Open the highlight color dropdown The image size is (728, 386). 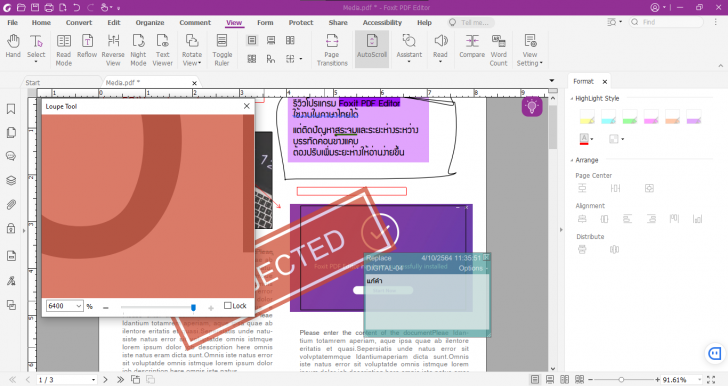tap(592, 139)
